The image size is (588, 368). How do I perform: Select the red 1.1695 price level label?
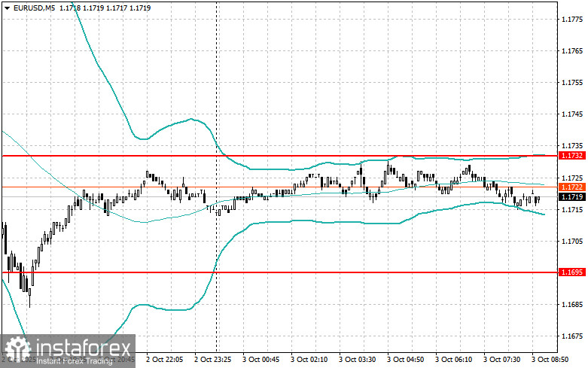click(x=572, y=272)
